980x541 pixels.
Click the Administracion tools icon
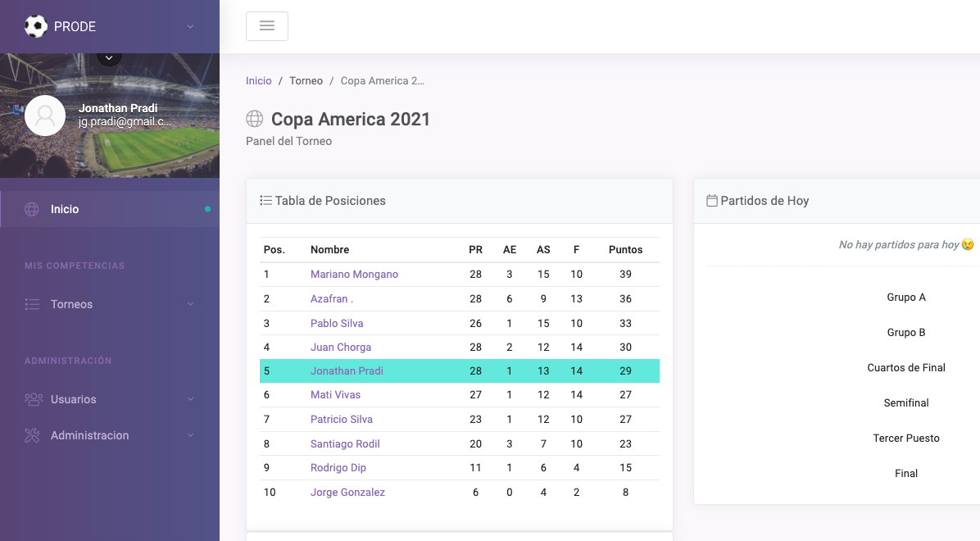32,435
